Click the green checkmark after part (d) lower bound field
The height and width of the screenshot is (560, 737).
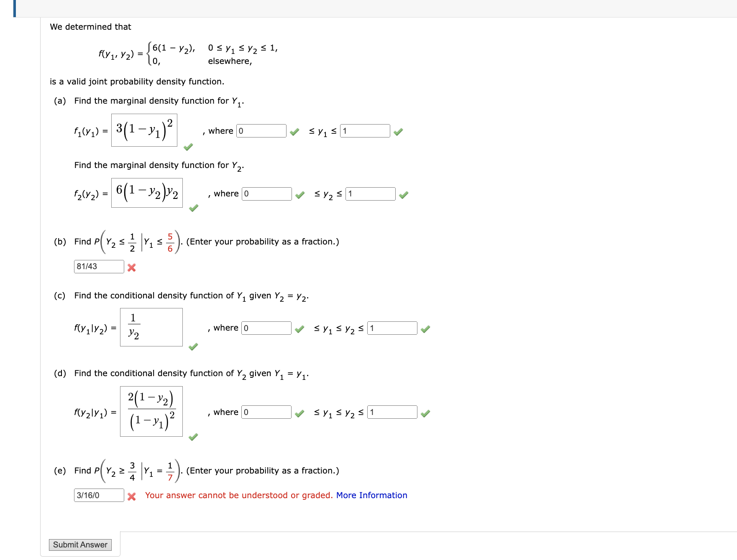299,413
